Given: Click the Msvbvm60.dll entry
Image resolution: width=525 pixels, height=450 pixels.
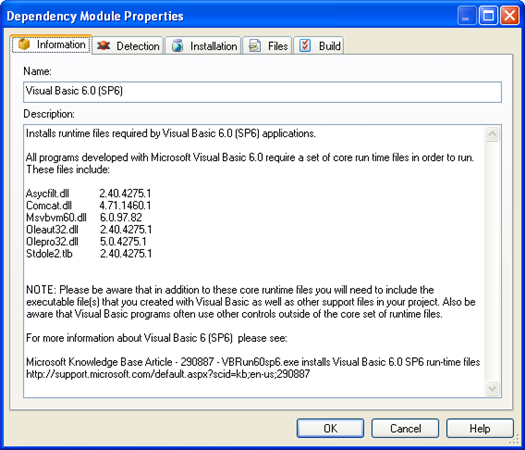Looking at the screenshot, I should (x=56, y=218).
